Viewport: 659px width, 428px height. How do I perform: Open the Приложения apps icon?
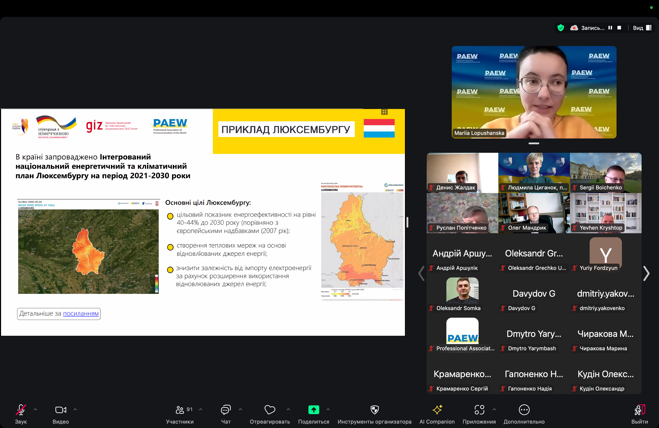(479, 410)
